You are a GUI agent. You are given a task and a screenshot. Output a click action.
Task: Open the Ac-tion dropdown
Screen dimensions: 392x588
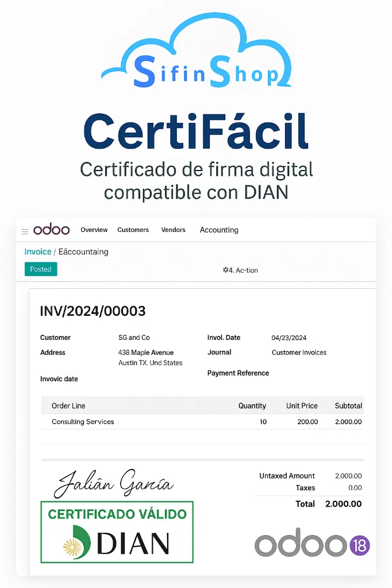pyautogui.click(x=240, y=270)
